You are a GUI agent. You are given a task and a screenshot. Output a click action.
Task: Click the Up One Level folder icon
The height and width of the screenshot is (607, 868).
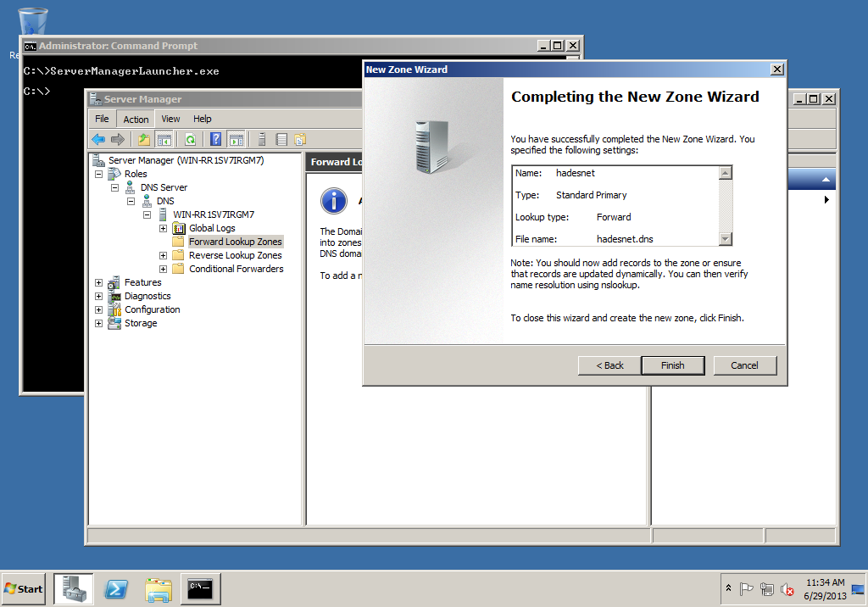(144, 139)
